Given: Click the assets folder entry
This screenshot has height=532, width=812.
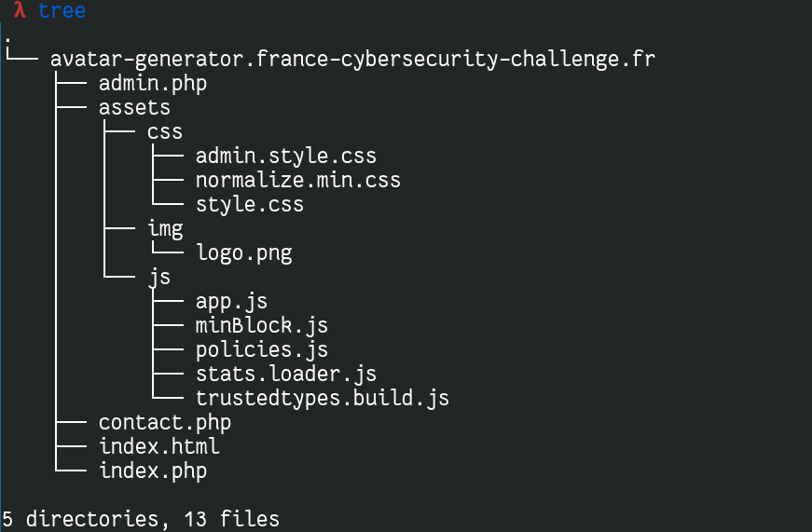Looking at the screenshot, I should point(134,108).
